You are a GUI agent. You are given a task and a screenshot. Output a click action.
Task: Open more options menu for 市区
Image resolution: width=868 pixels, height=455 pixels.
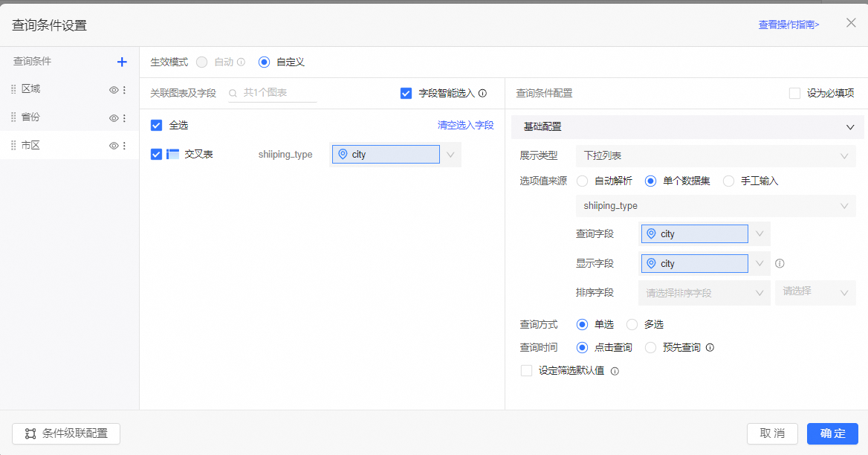tap(124, 146)
